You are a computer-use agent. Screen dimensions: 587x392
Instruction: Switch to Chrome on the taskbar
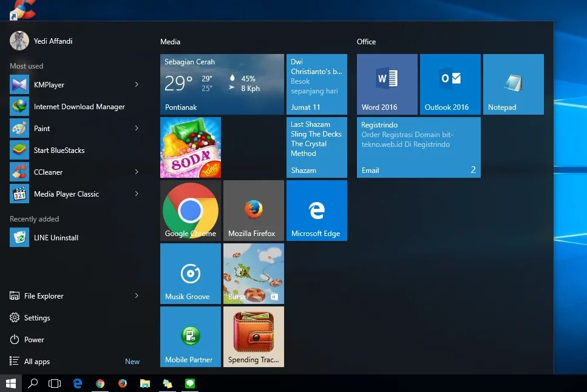tap(100, 383)
